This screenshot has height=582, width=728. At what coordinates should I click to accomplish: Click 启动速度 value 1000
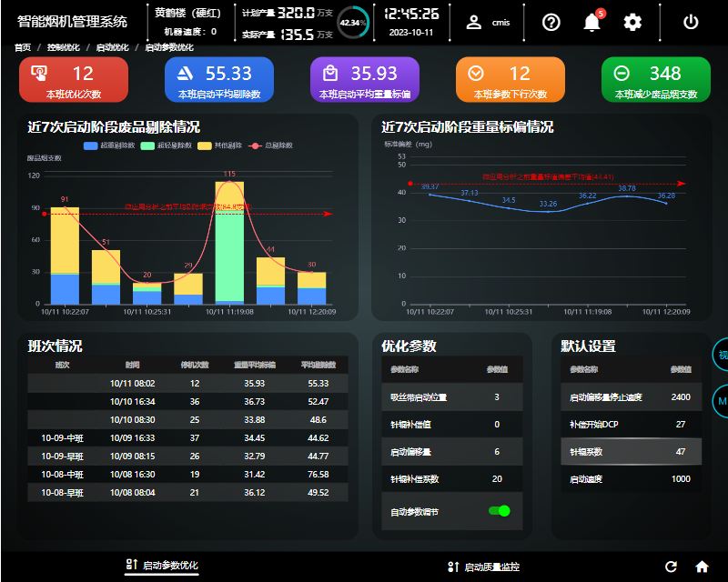click(681, 479)
